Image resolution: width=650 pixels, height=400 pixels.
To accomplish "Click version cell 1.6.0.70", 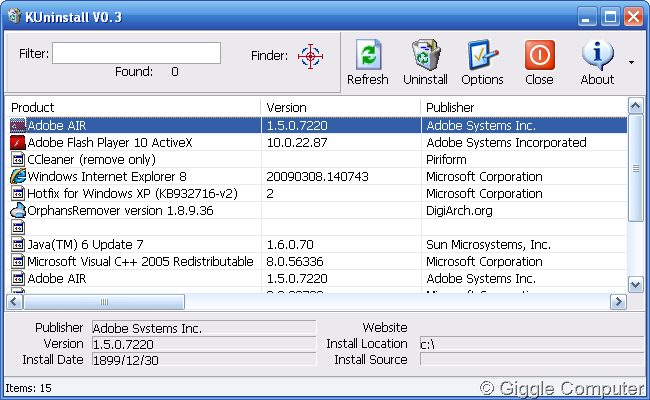I will pos(290,245).
